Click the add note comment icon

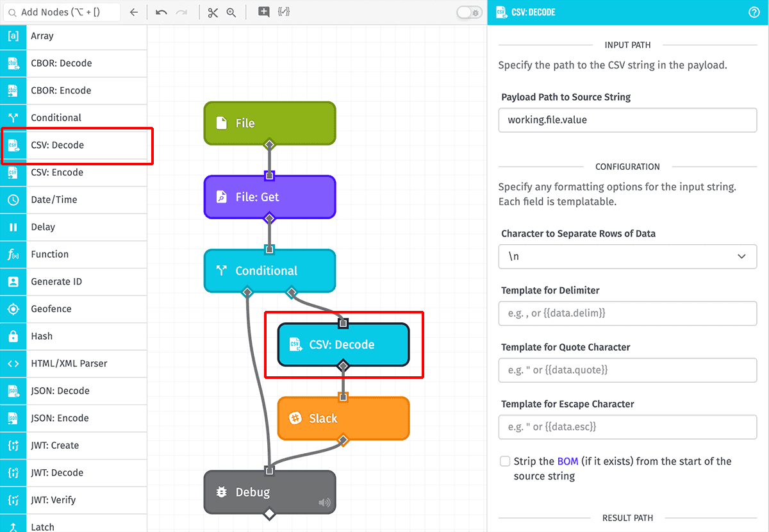tap(263, 12)
